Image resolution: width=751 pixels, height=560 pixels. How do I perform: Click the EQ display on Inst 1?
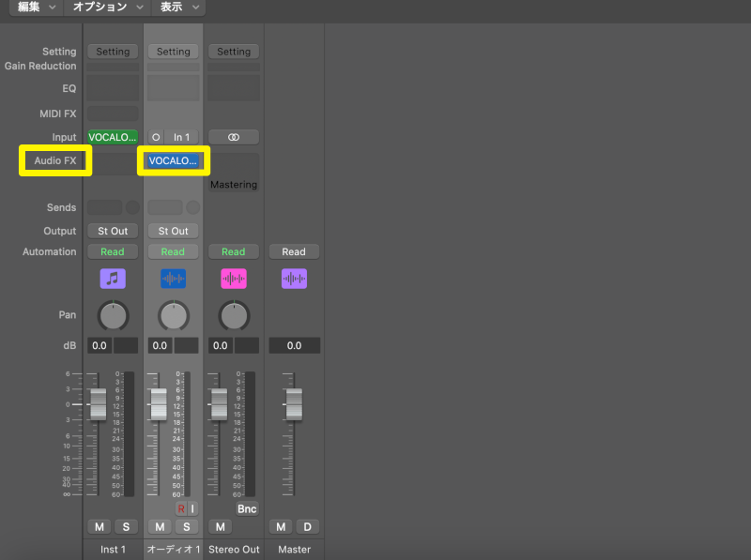tap(113, 87)
